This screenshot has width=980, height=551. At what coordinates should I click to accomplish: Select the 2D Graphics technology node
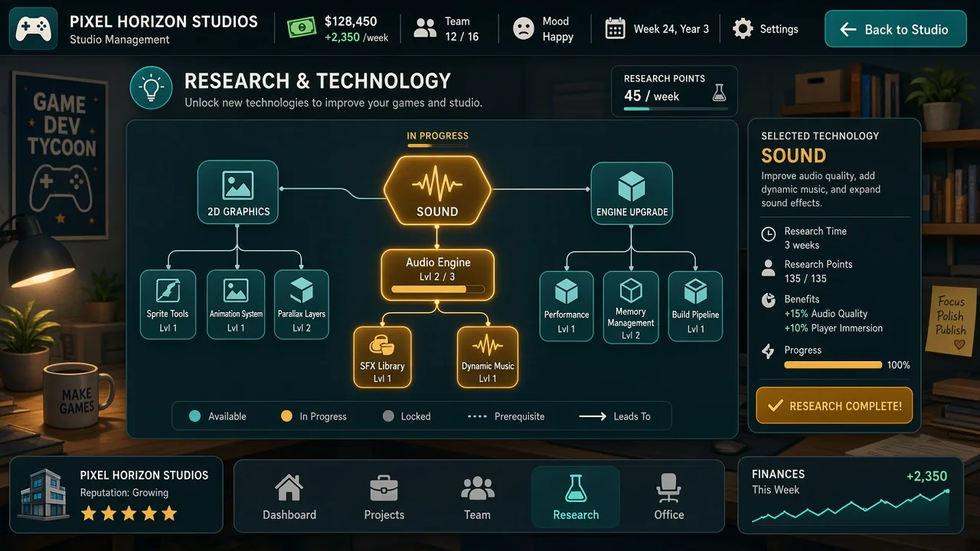click(238, 192)
